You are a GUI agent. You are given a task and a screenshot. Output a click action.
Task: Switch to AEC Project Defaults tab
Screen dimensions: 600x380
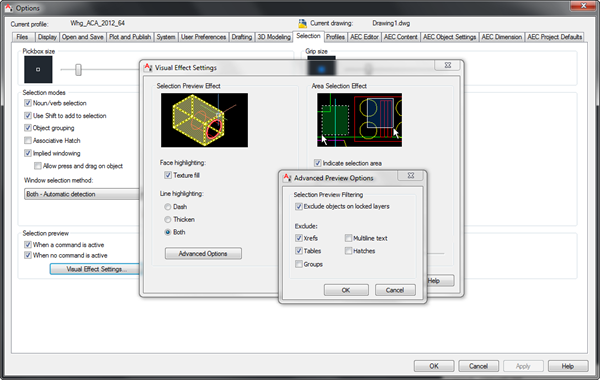coord(554,37)
